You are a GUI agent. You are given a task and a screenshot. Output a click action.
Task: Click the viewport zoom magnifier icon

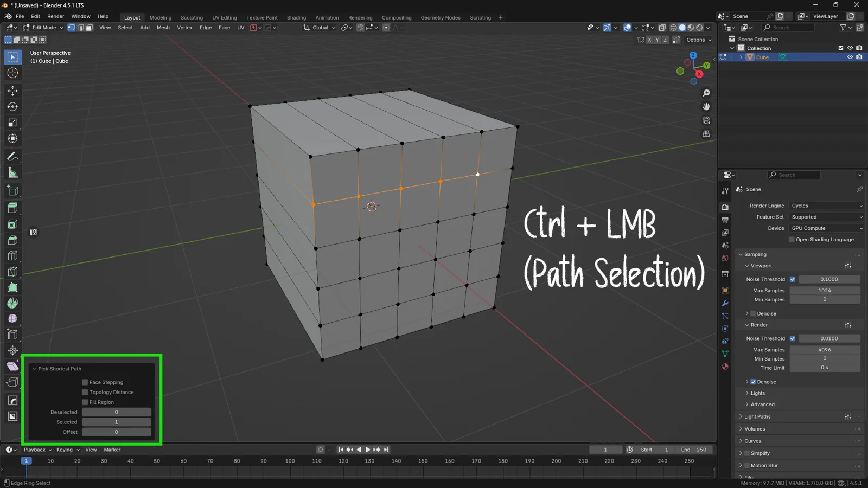pyautogui.click(x=706, y=93)
